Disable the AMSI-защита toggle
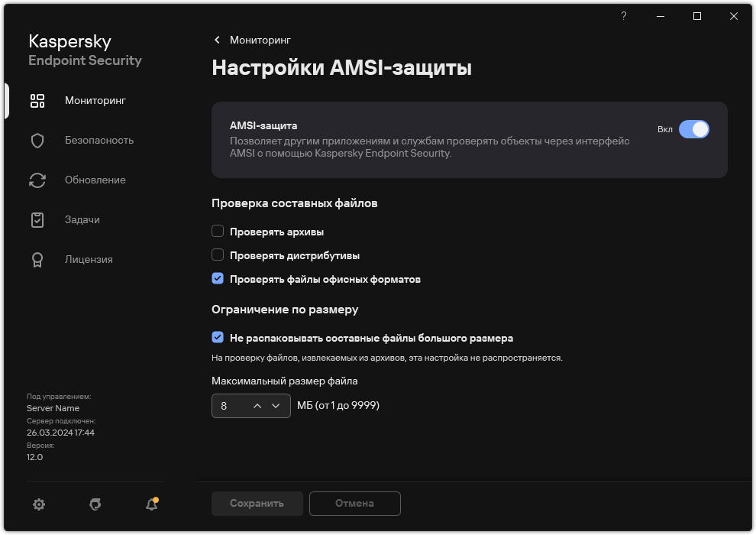The width and height of the screenshot is (756, 535). click(x=696, y=129)
